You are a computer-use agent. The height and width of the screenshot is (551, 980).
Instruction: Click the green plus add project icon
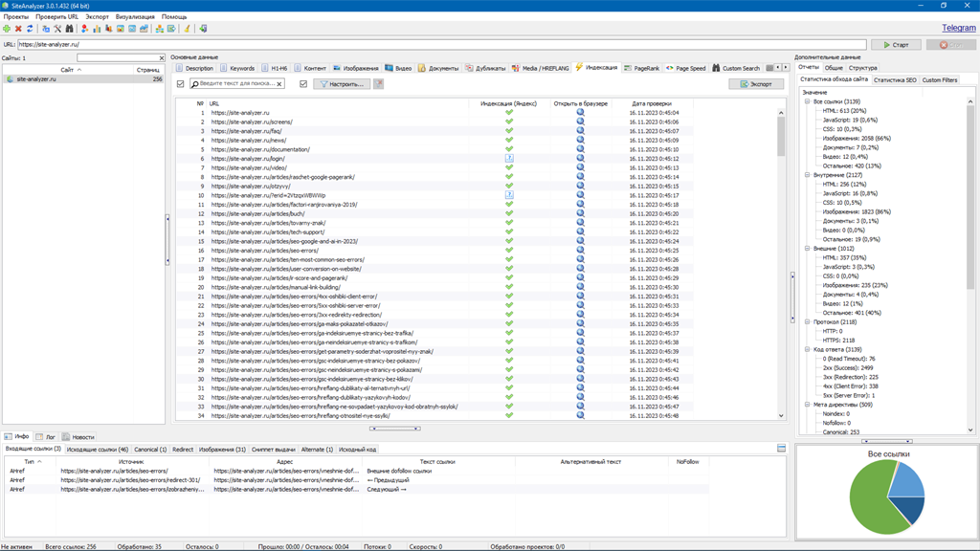(7, 29)
